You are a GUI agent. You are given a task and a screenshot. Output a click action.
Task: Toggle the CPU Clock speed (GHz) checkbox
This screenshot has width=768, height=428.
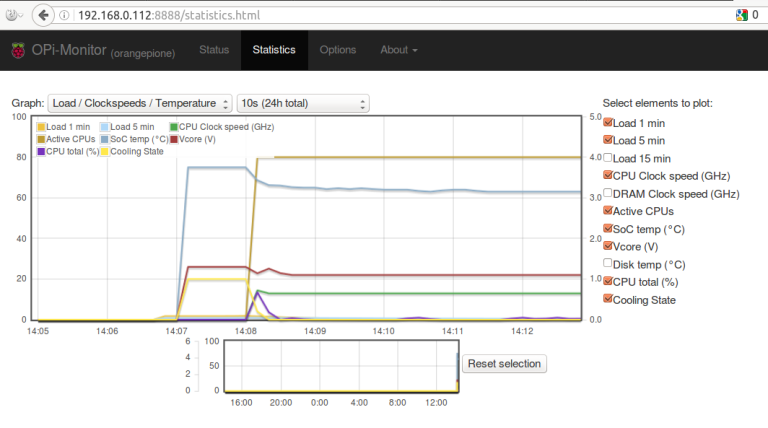[608, 175]
